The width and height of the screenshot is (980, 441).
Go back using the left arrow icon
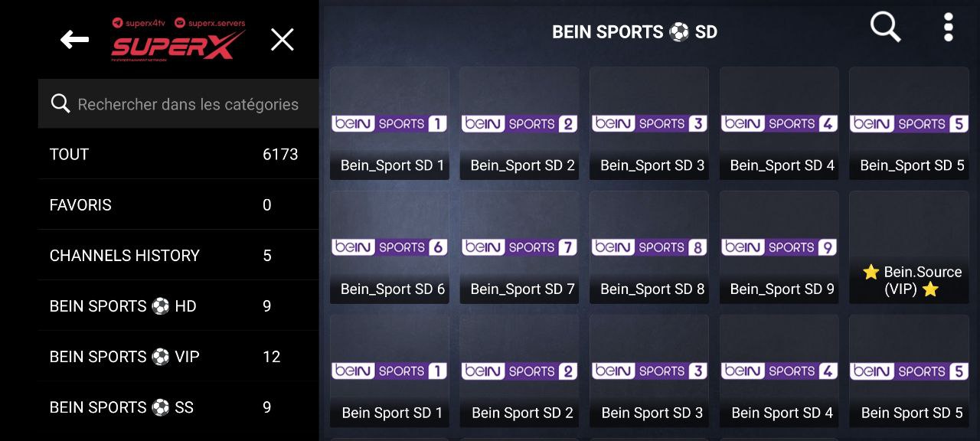[74, 40]
